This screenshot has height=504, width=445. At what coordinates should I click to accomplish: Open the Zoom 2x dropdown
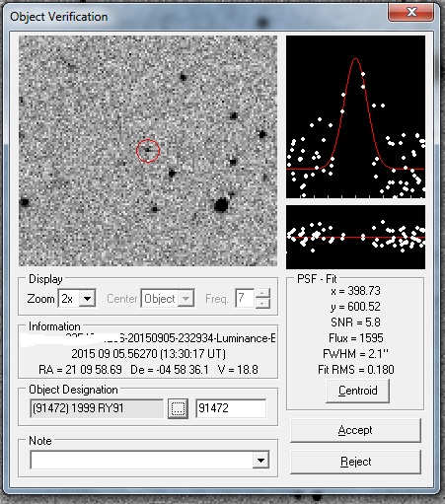pyautogui.click(x=87, y=299)
